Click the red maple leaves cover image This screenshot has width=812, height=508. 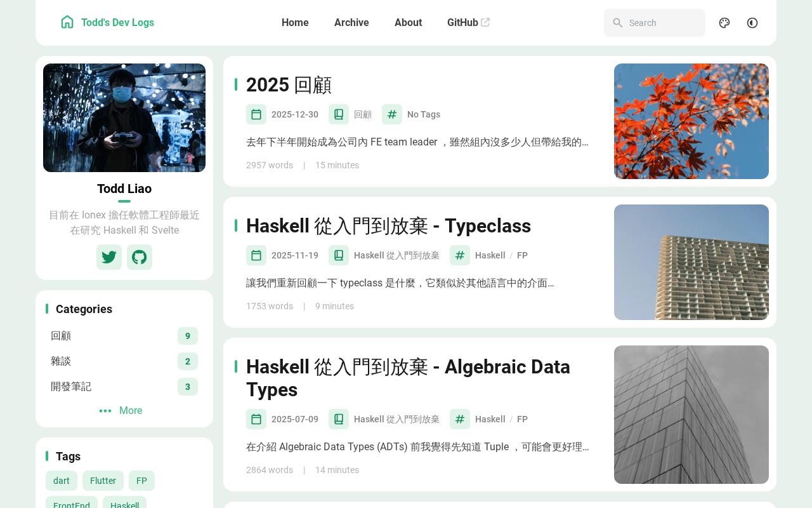coord(691,121)
